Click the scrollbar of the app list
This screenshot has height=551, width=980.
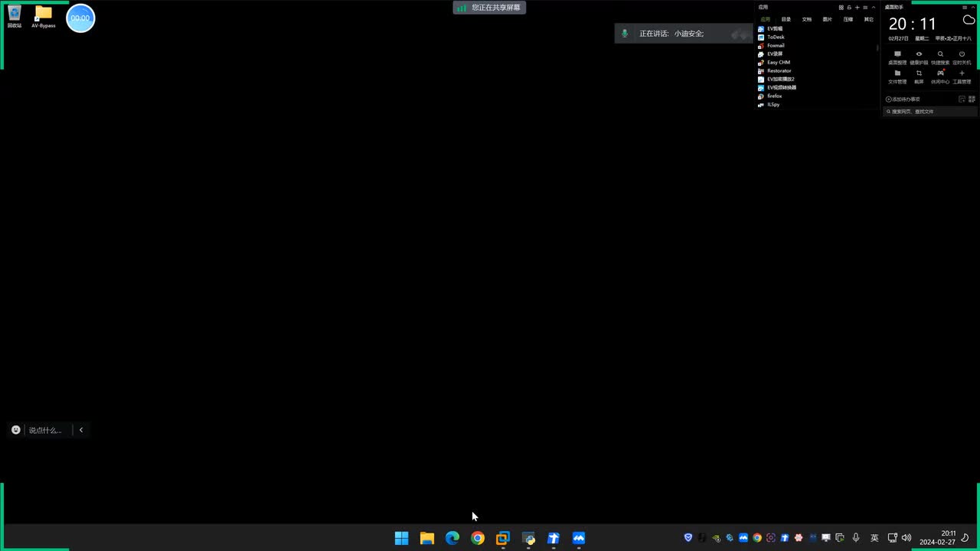[x=877, y=47]
